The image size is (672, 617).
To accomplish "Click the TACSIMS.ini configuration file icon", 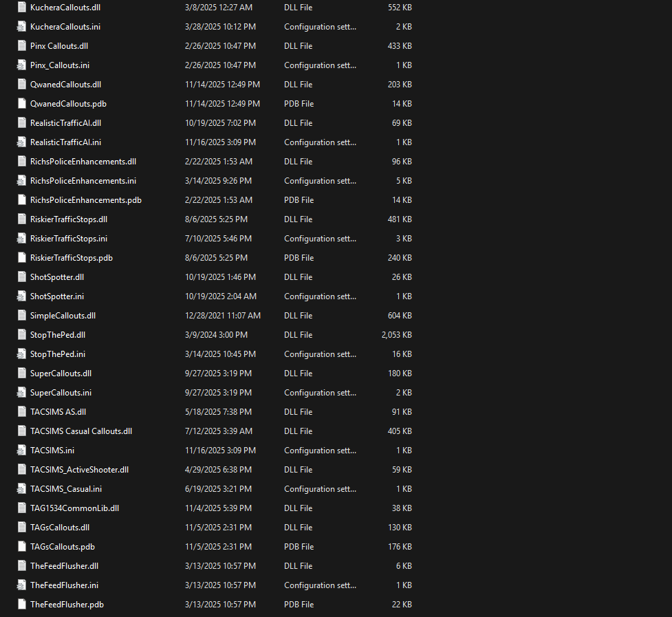I will 23,451.
